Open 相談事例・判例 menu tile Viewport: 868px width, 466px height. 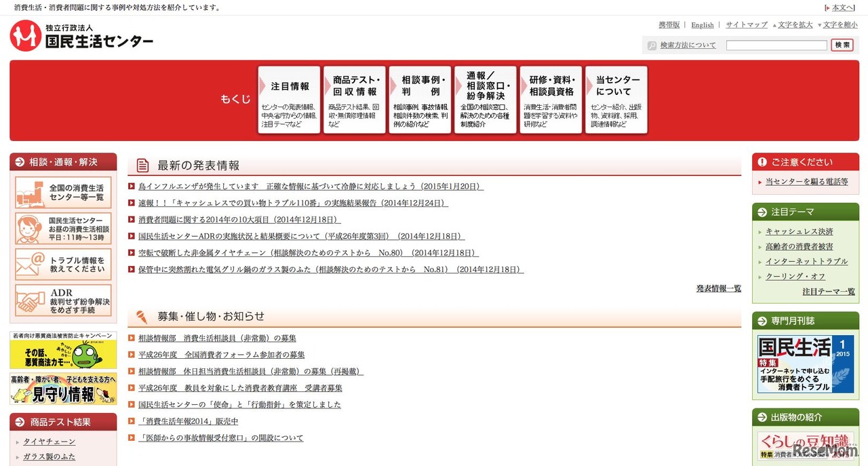point(420,100)
